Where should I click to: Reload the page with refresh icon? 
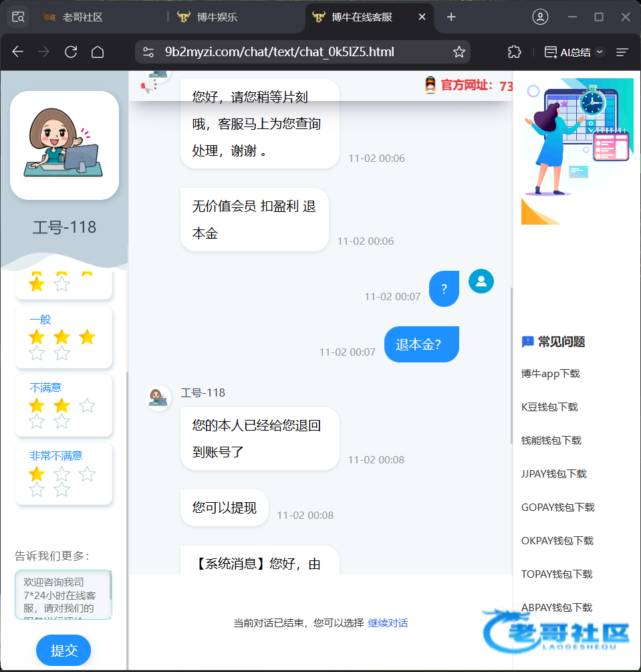tap(71, 52)
